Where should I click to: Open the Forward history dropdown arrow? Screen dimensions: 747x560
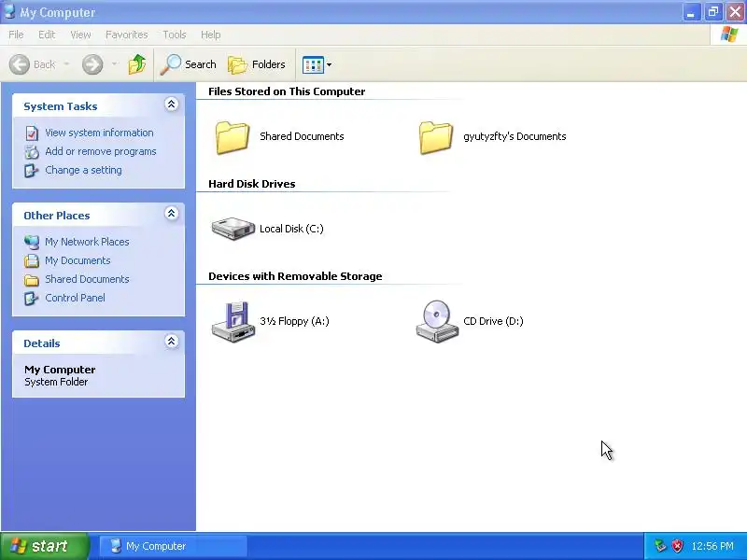click(114, 64)
